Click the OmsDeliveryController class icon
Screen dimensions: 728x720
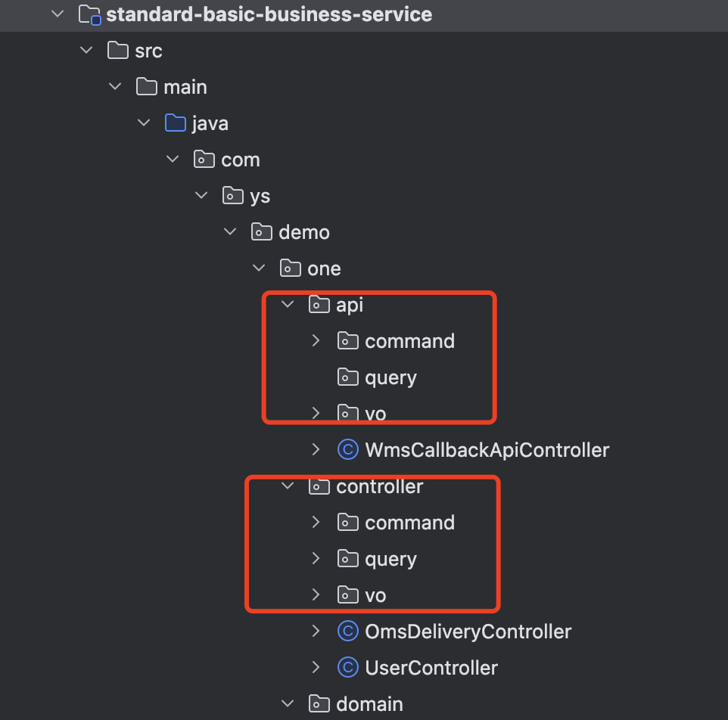[x=348, y=631]
